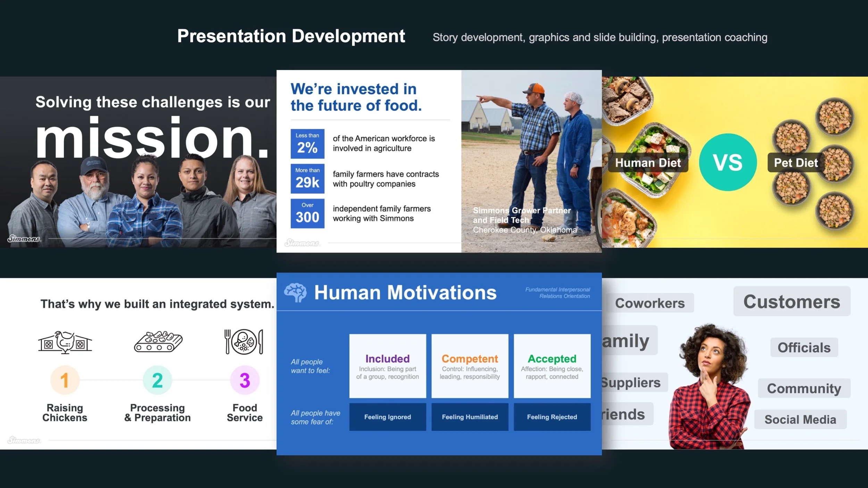Click the teal VS circle
Viewport: 868px width, 488px height.
point(728,162)
